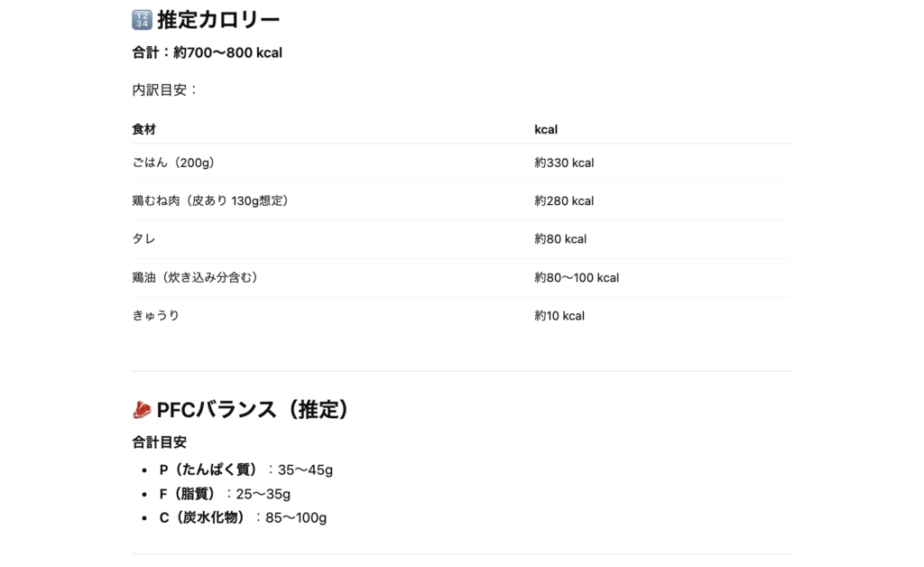Click the 推定カロリー heading
The width and height of the screenshot is (924, 567).
pos(218,20)
